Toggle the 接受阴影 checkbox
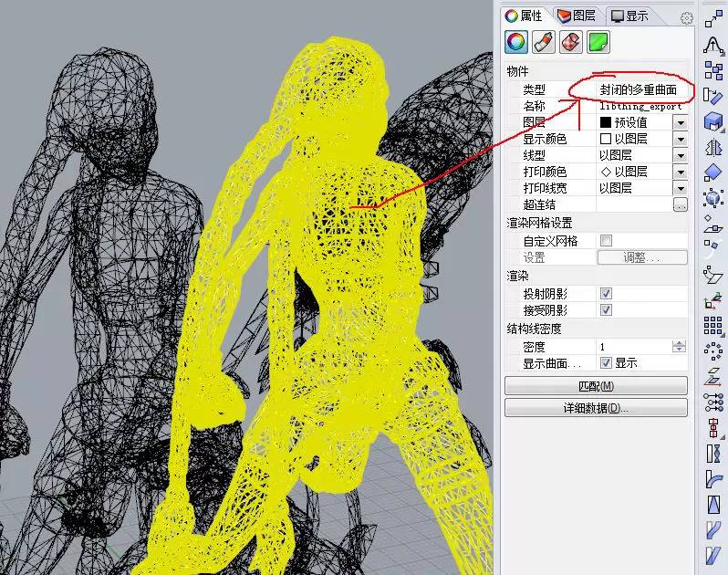This screenshot has width=728, height=575. 606,310
